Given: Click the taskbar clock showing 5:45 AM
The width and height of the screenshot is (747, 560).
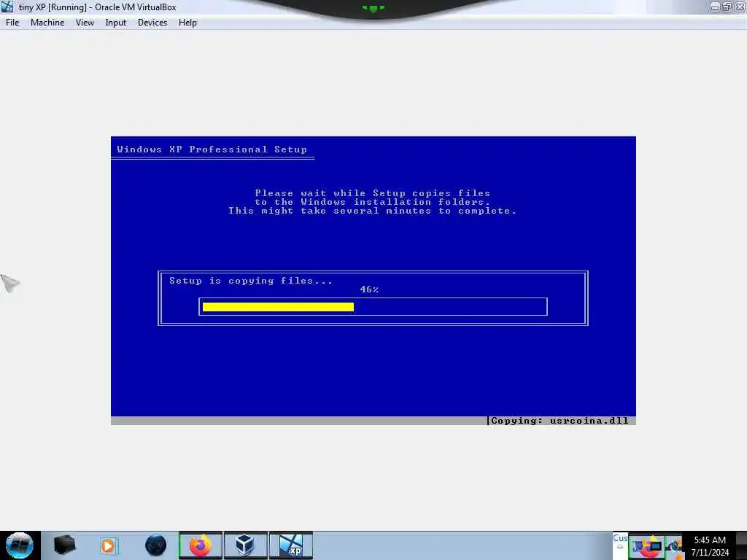Looking at the screenshot, I should (x=710, y=545).
